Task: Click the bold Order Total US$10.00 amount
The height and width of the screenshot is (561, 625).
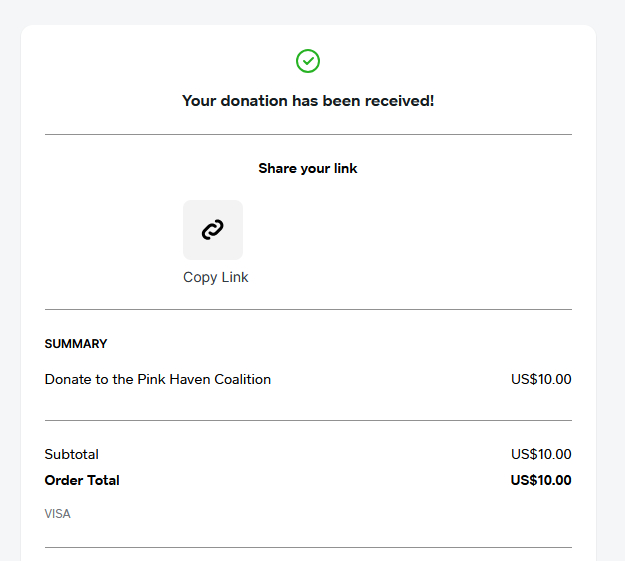Action: 541,480
